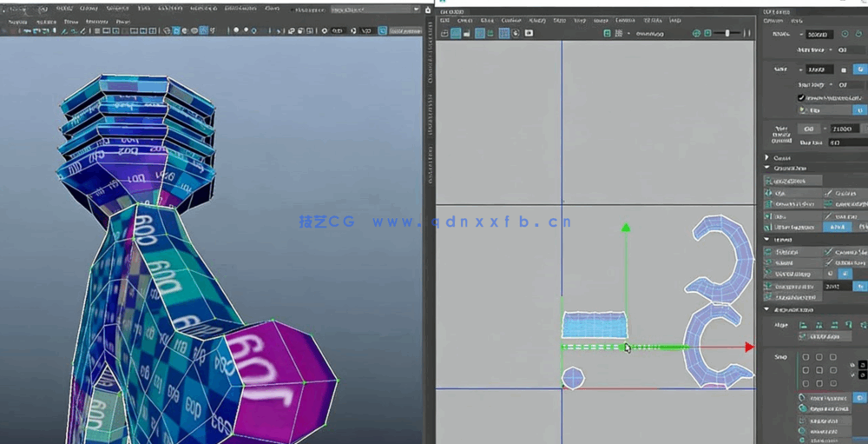The height and width of the screenshot is (444, 868).
Task: Move the slider handle in the UV Editor toolbar
Action: pyautogui.click(x=727, y=33)
